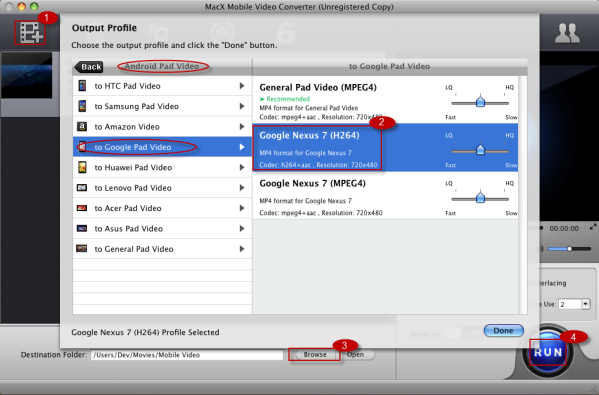This screenshot has height=395, width=599.
Task: Expand the Acer Pad Video submenu arrow
Action: [x=242, y=208]
